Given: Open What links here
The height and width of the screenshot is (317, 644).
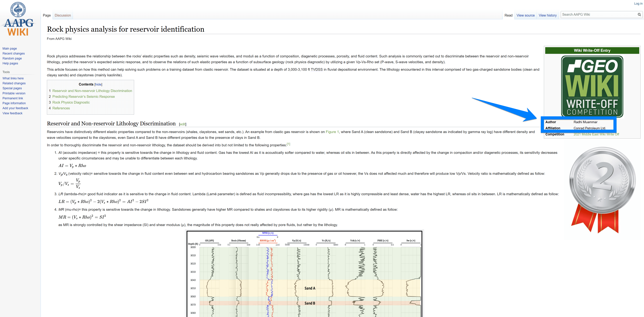Looking at the screenshot, I should click(x=13, y=78).
